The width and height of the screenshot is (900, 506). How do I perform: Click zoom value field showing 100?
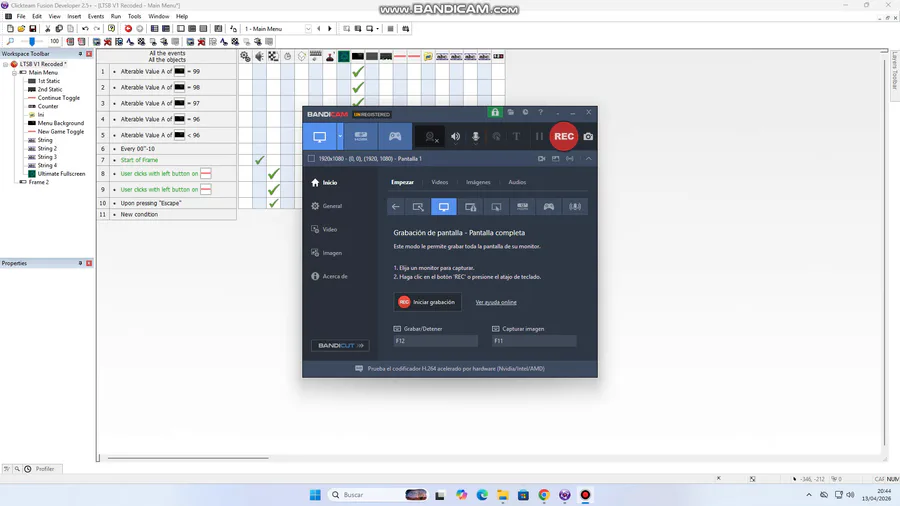pyautogui.click(x=54, y=41)
